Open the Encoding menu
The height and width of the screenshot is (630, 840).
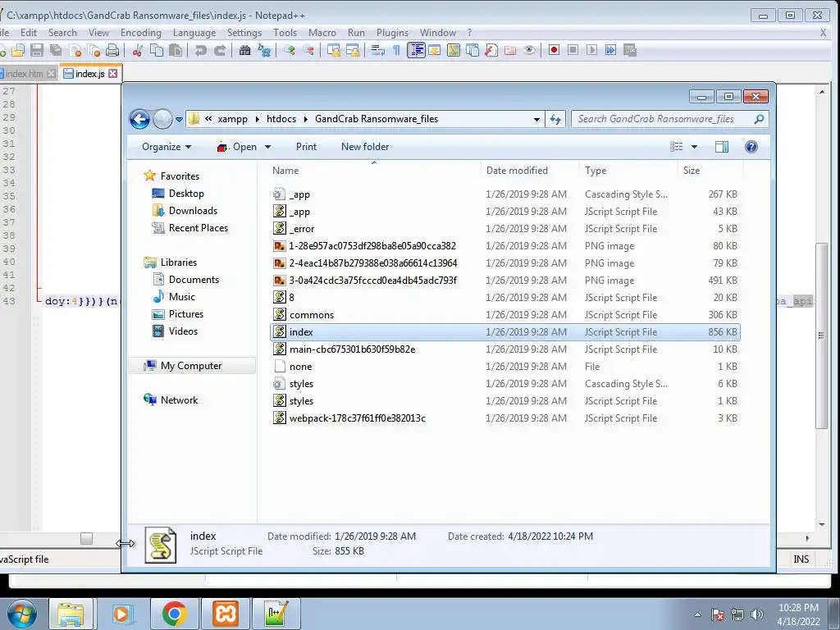[x=141, y=33]
